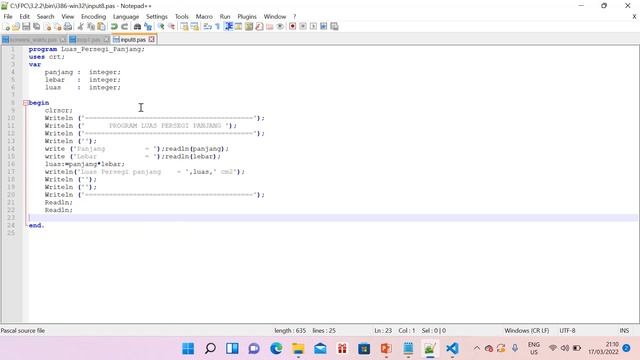This screenshot has width=640, height=360.
Task: Open the Function List panel icon
Action: (259, 27)
